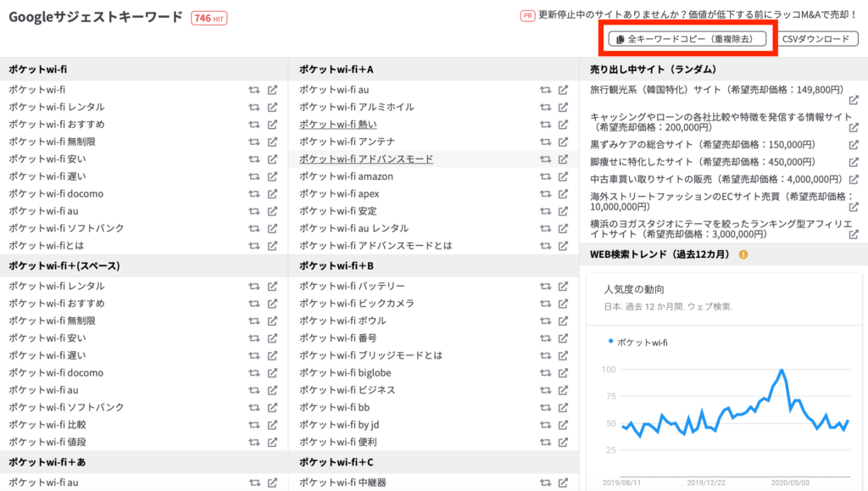Click the re-search icon for ポケットwi-fiとは
This screenshot has height=491, width=868.
click(x=254, y=246)
